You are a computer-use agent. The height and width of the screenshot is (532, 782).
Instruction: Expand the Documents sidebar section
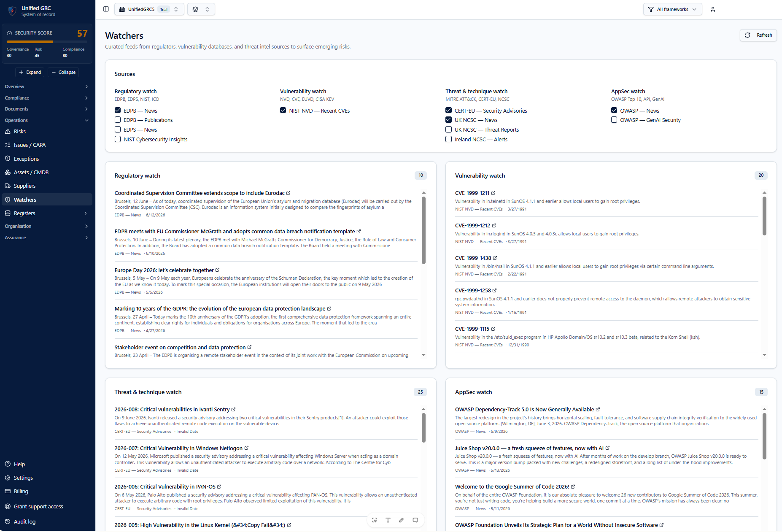pyautogui.click(x=46, y=109)
